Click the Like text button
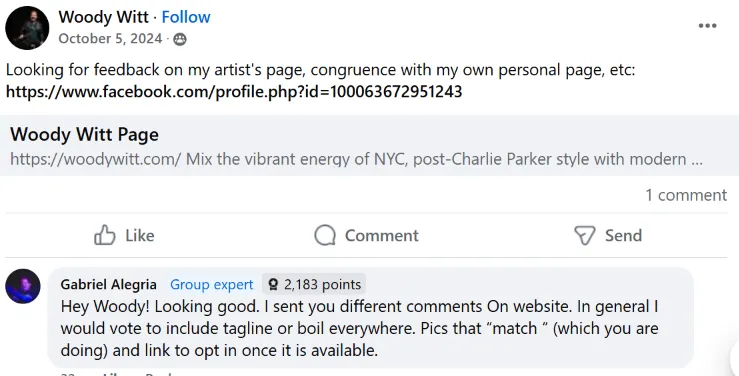This screenshot has width=739, height=376. pos(140,235)
